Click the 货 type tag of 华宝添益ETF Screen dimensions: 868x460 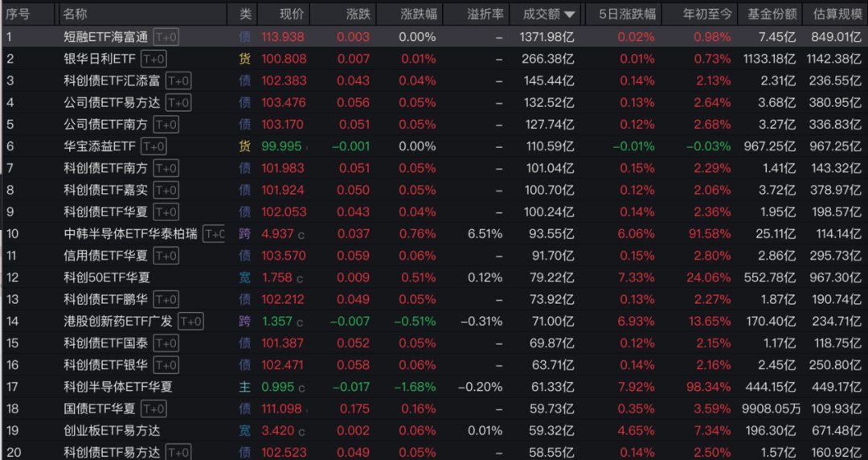coord(244,146)
